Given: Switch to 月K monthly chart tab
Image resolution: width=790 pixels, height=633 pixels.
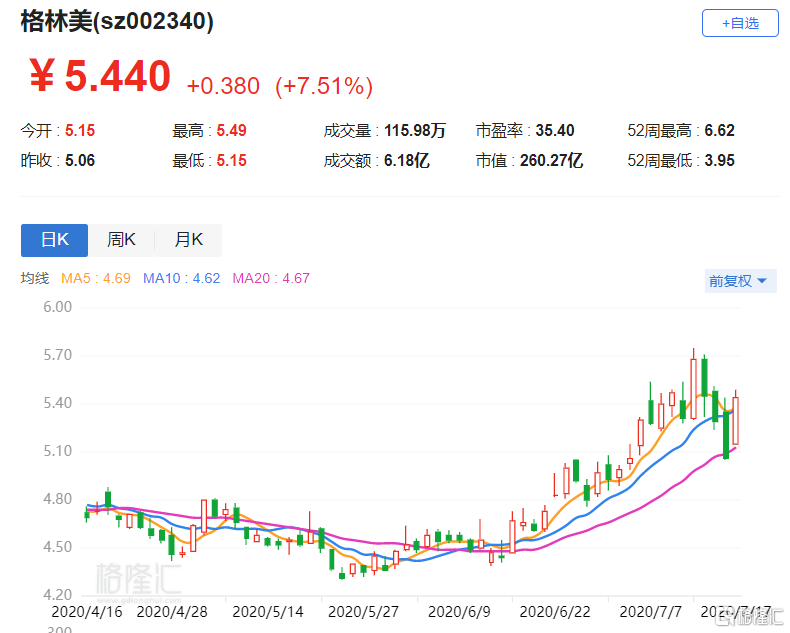Looking at the screenshot, I should click(188, 240).
